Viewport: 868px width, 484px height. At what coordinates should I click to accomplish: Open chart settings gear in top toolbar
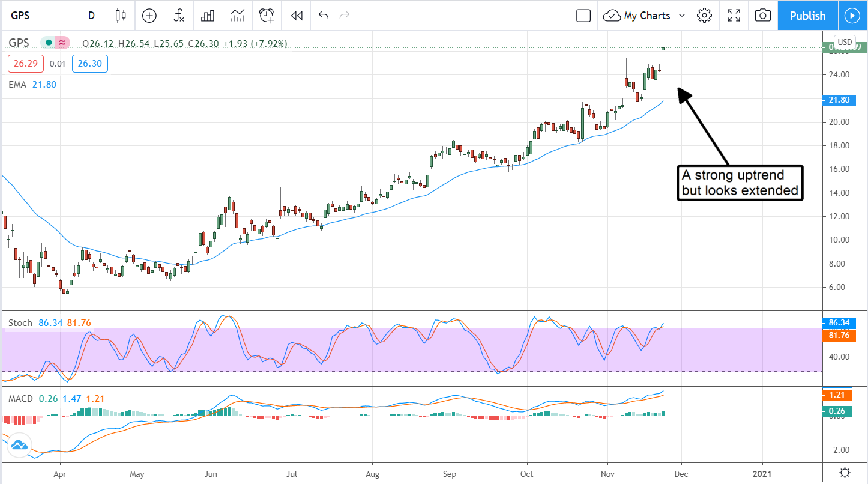pos(704,16)
